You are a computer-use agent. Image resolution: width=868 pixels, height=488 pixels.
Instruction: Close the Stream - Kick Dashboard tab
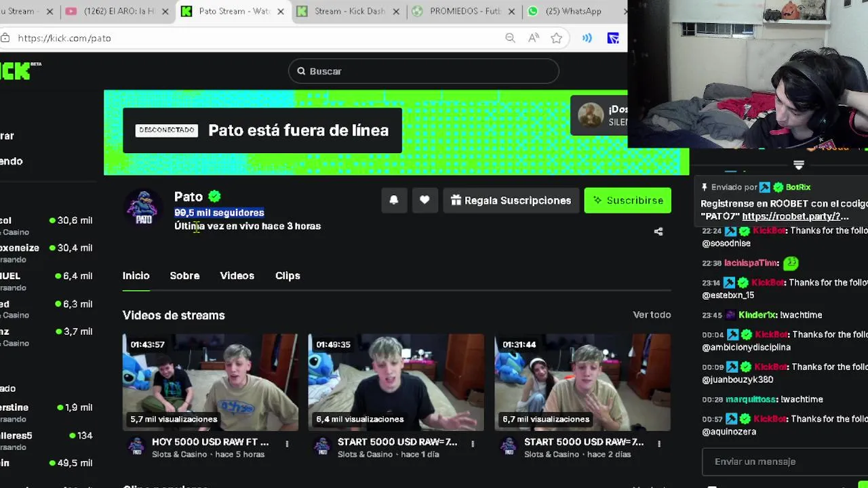click(x=396, y=12)
